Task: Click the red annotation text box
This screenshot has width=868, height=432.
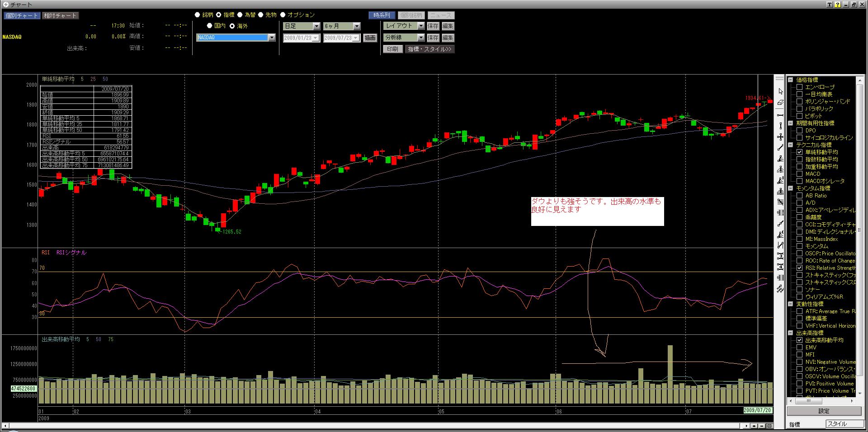Action: [597, 211]
